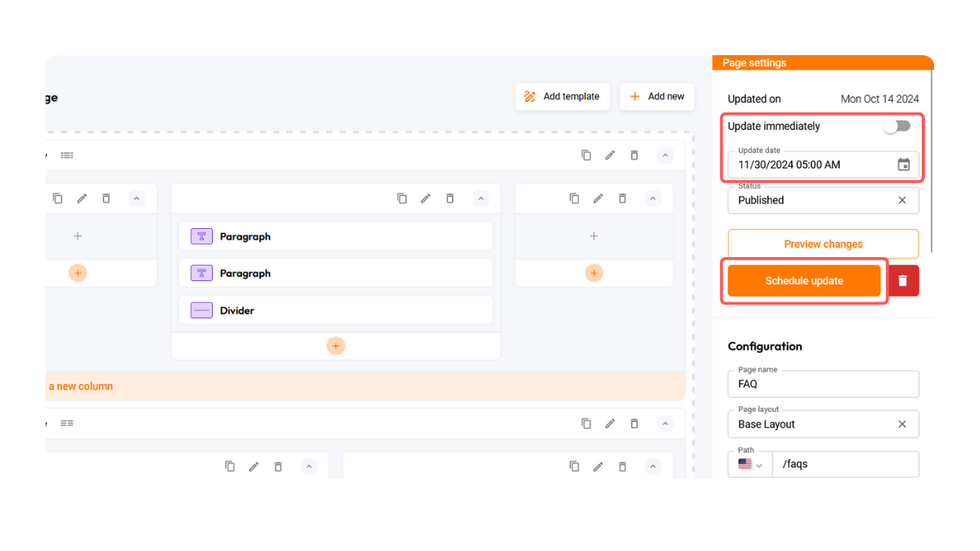Collapse the top row with its chevron
The image size is (980, 551).
pyautogui.click(x=665, y=155)
